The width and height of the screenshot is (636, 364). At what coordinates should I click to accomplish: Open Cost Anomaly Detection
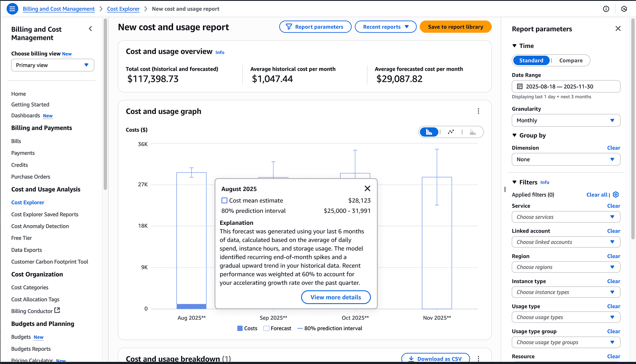click(x=40, y=226)
